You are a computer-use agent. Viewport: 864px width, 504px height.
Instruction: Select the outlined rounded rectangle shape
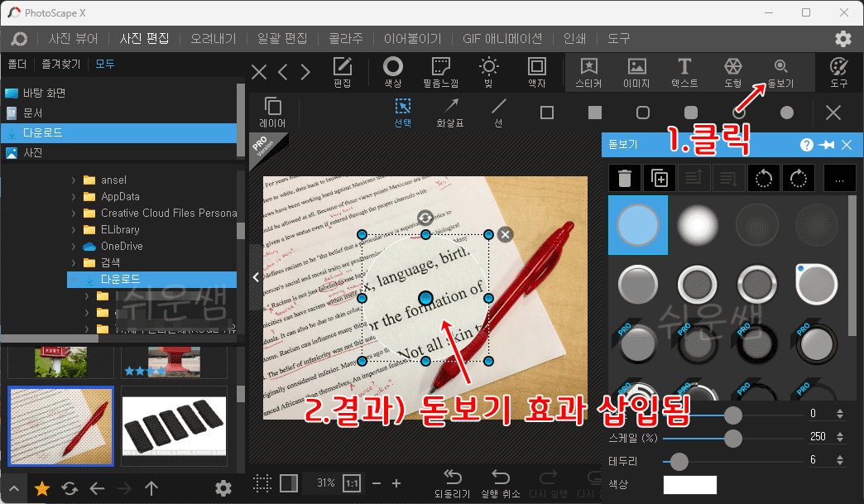(642, 113)
